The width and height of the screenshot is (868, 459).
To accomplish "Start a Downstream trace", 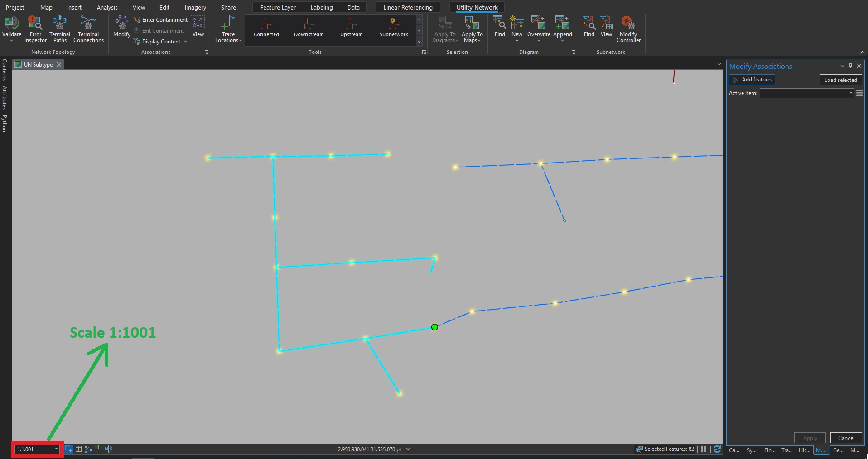I will (308, 28).
